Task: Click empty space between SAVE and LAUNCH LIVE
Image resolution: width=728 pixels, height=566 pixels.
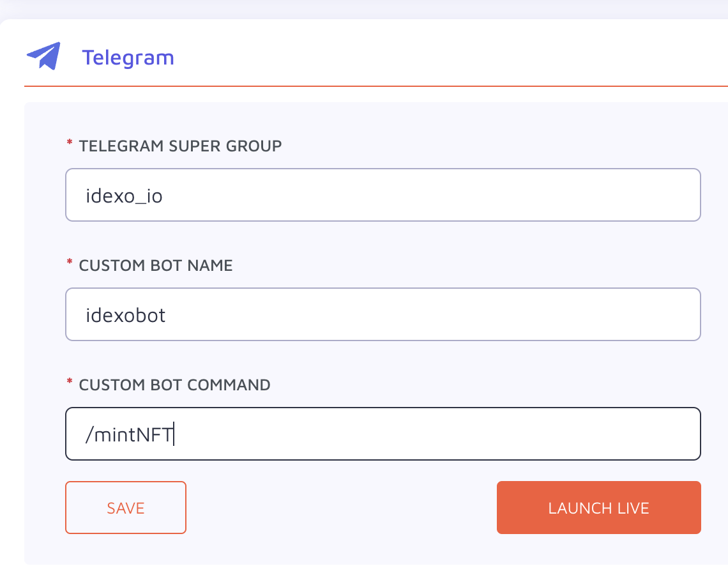Action: 341,507
